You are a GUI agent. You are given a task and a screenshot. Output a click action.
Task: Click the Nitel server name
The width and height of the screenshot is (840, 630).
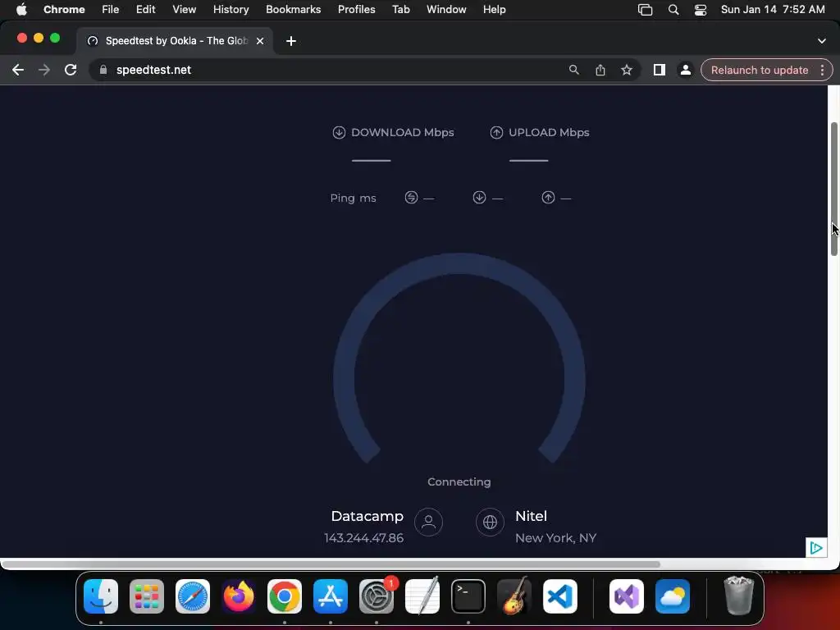pyautogui.click(x=531, y=516)
